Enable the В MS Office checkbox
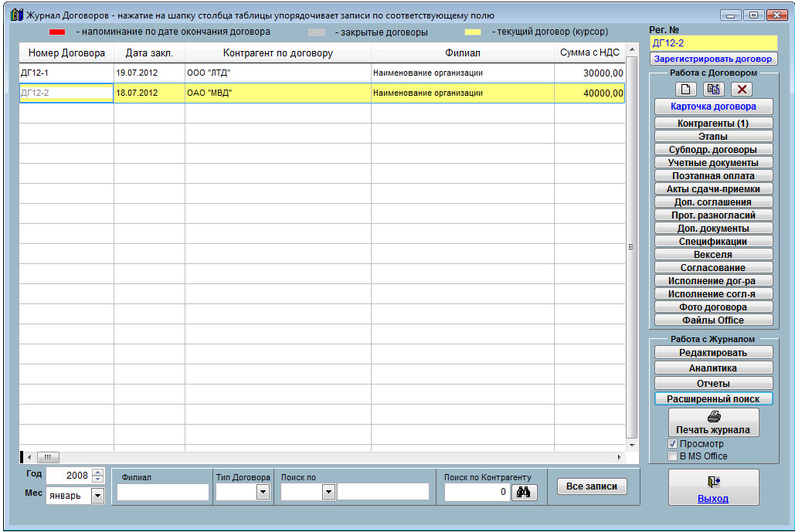The height and width of the screenshot is (532, 795). 673,456
